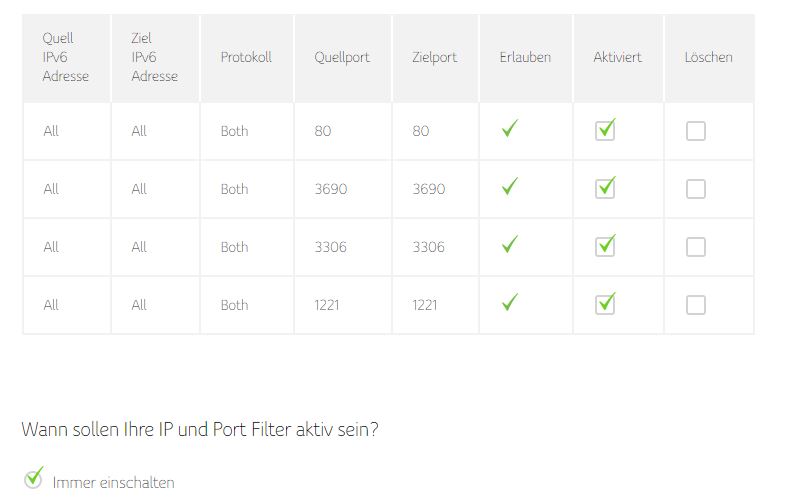Tick Löschen checkbox for port 3690

(x=696, y=189)
